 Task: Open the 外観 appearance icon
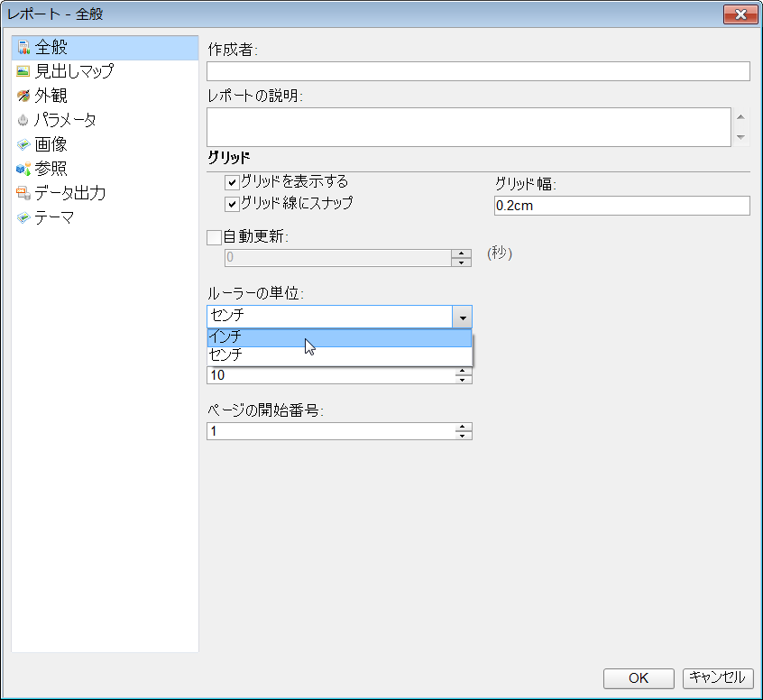click(23, 96)
